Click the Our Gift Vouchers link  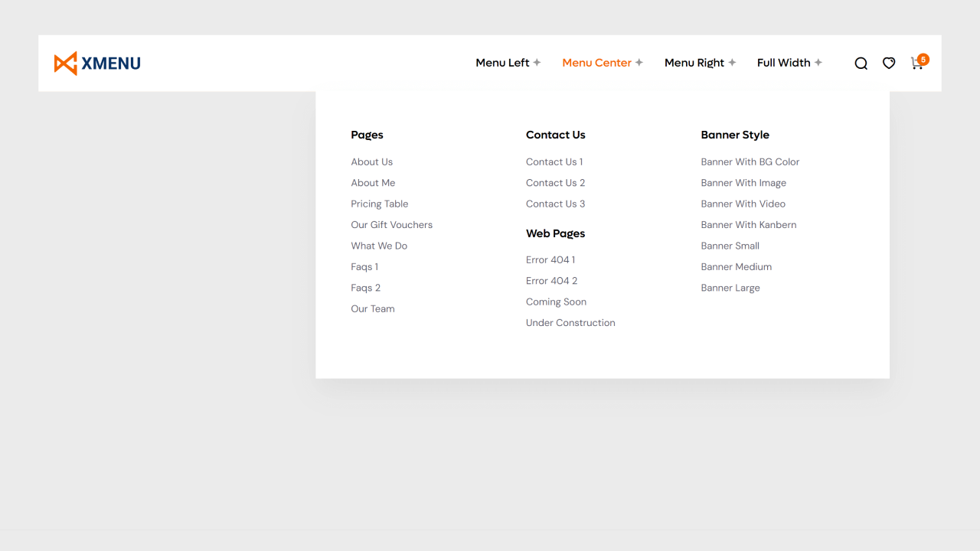point(391,224)
